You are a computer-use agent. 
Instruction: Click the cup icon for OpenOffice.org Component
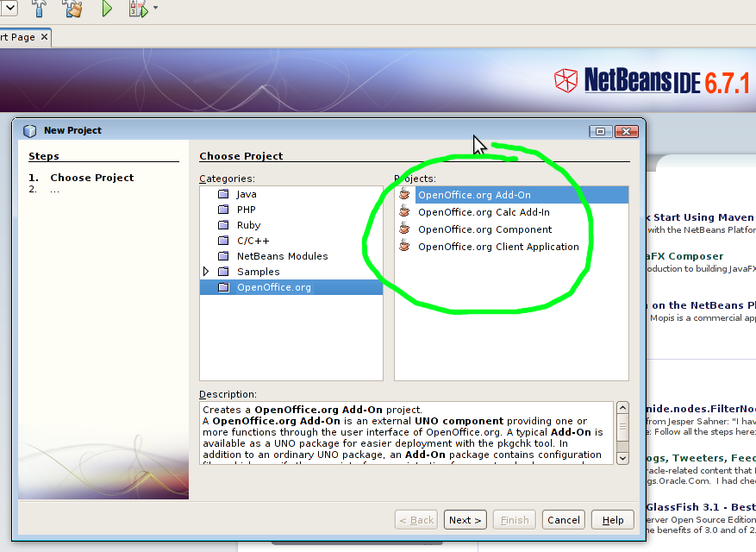pyautogui.click(x=404, y=229)
